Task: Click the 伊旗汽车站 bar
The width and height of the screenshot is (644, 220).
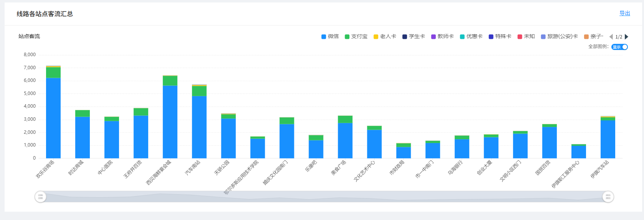Action: [x=608, y=139]
